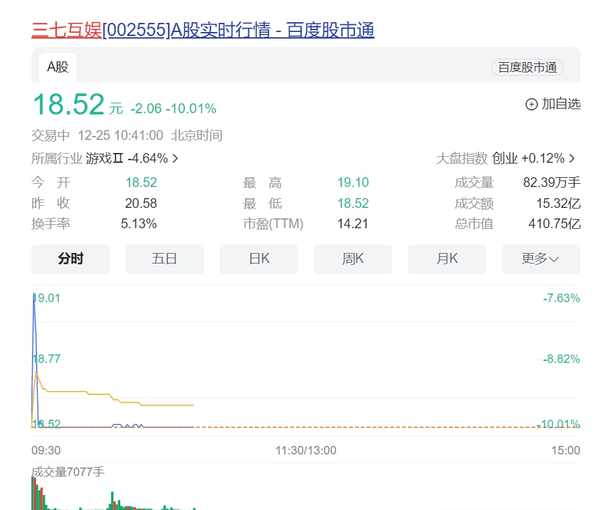This screenshot has height=510, width=600.
Task: Click the arrow after 游戏Ⅱ -4.64%
Action: pos(176,158)
